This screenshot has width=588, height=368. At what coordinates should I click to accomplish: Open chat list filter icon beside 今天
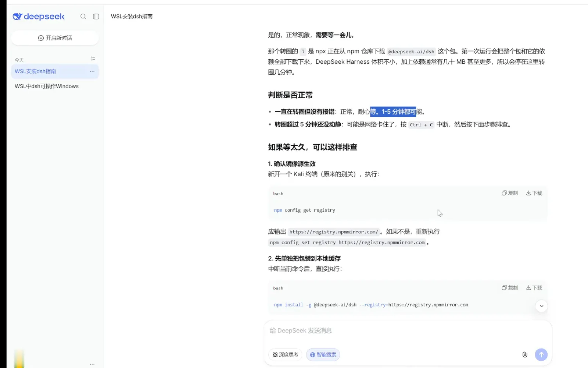[x=93, y=59]
